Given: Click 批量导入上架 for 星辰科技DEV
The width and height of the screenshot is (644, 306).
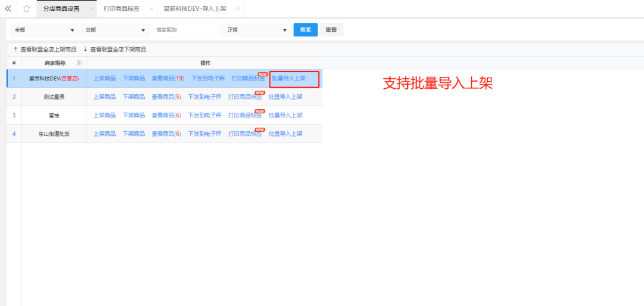Looking at the screenshot, I should click(x=289, y=79).
